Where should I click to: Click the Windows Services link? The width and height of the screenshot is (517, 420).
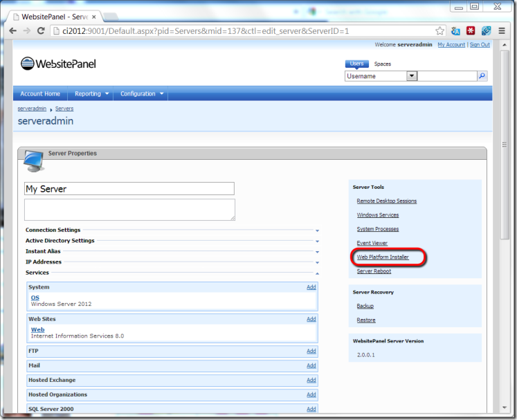pyautogui.click(x=377, y=215)
